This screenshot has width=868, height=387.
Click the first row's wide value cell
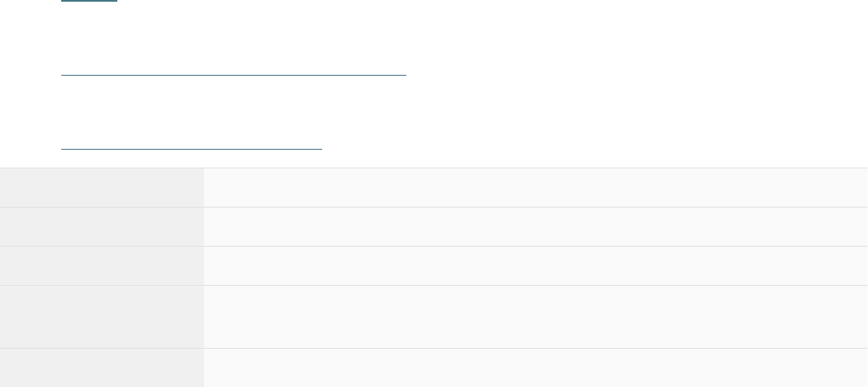[x=535, y=188]
